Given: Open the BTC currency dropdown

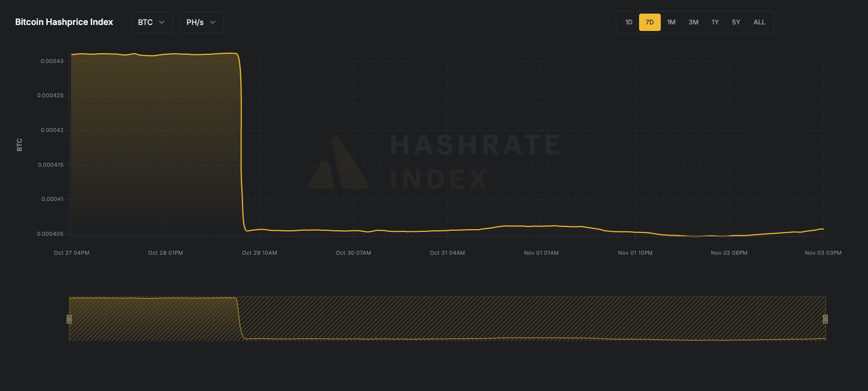Looking at the screenshot, I should [152, 22].
